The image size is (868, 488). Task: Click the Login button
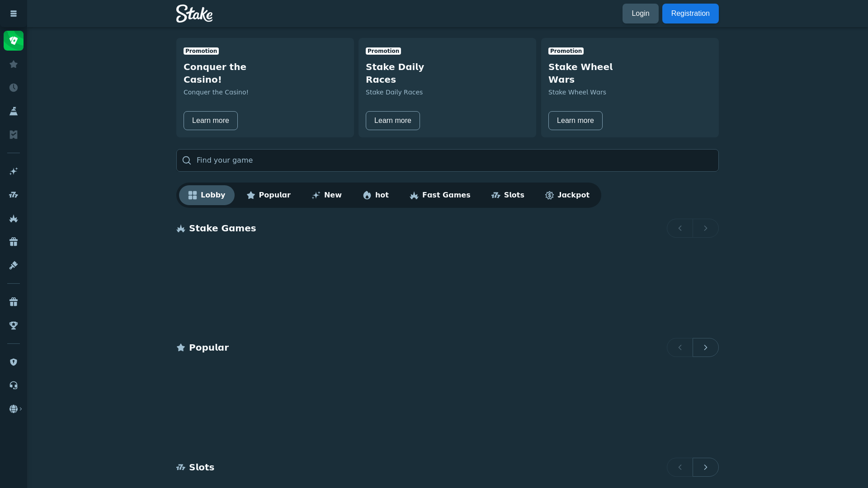[640, 14]
